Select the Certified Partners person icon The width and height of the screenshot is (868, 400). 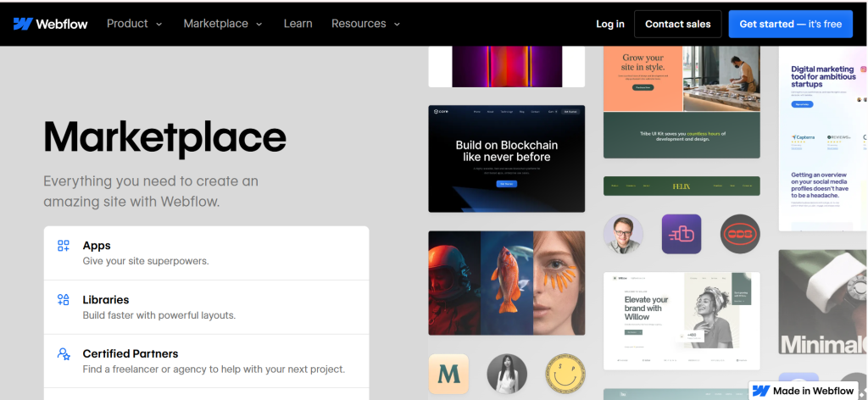64,353
